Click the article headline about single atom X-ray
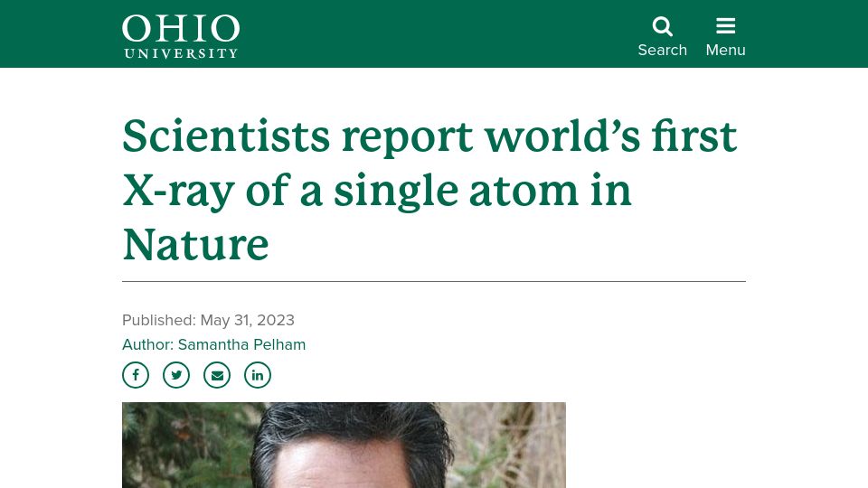Screen dimensions: 868x488 click(x=429, y=190)
